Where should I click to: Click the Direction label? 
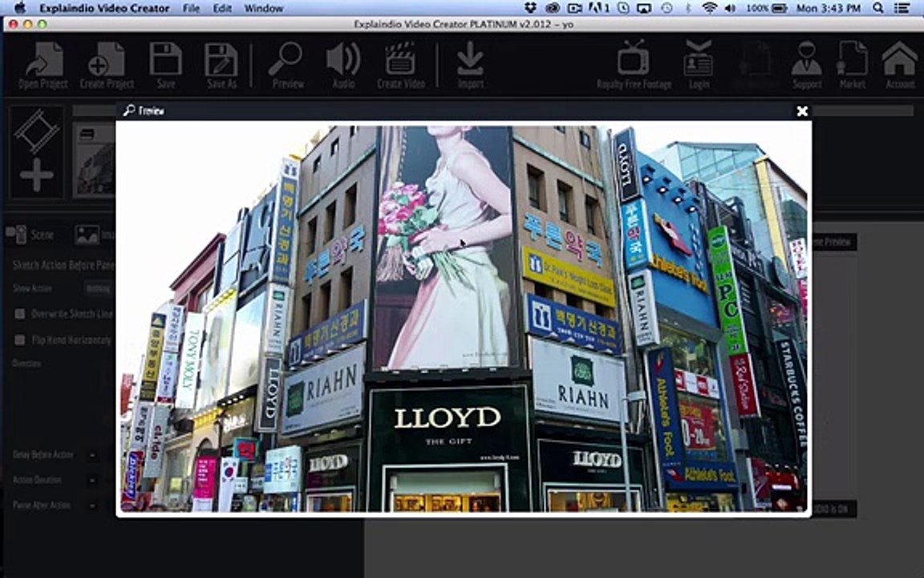click(x=26, y=364)
